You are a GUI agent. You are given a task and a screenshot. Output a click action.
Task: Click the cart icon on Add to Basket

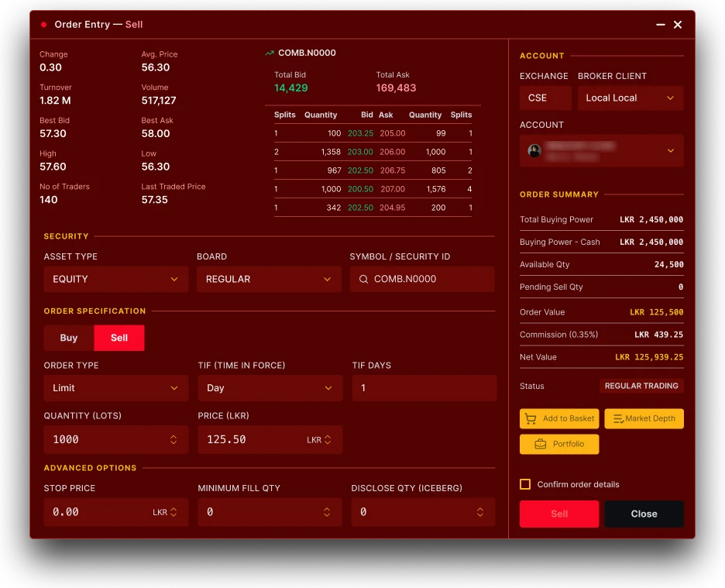coord(531,418)
